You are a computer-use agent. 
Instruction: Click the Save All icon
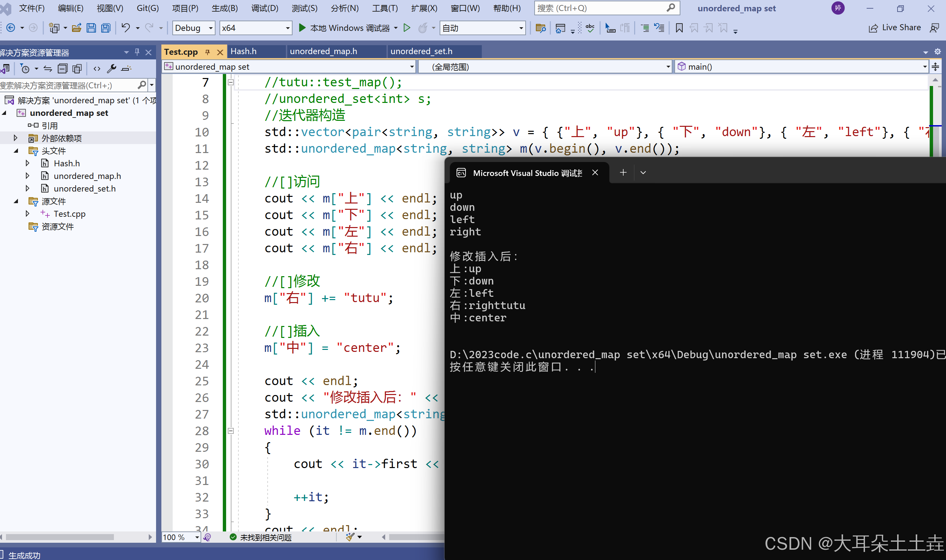106,28
